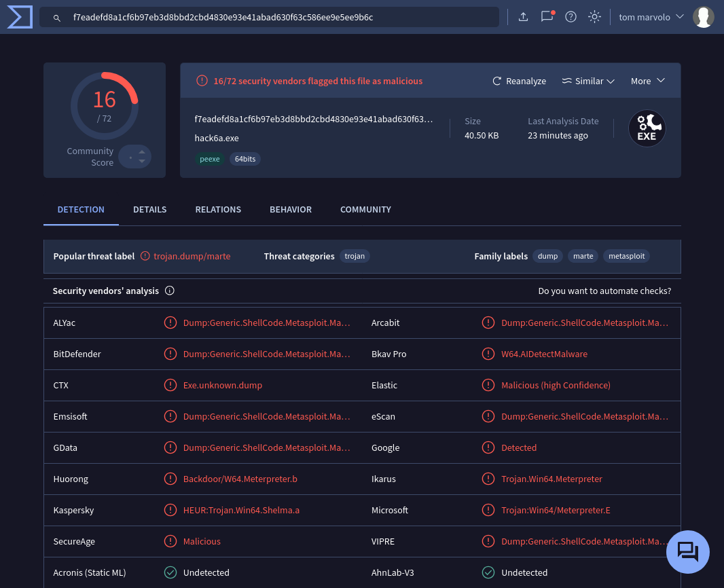Switch to the COMMUNITY tab
The image size is (724, 588).
pyautogui.click(x=365, y=210)
